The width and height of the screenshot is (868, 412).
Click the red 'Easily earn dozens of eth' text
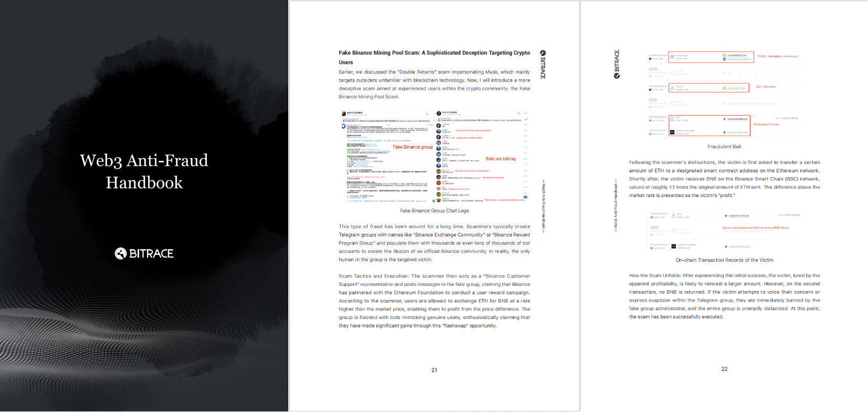click(469, 138)
